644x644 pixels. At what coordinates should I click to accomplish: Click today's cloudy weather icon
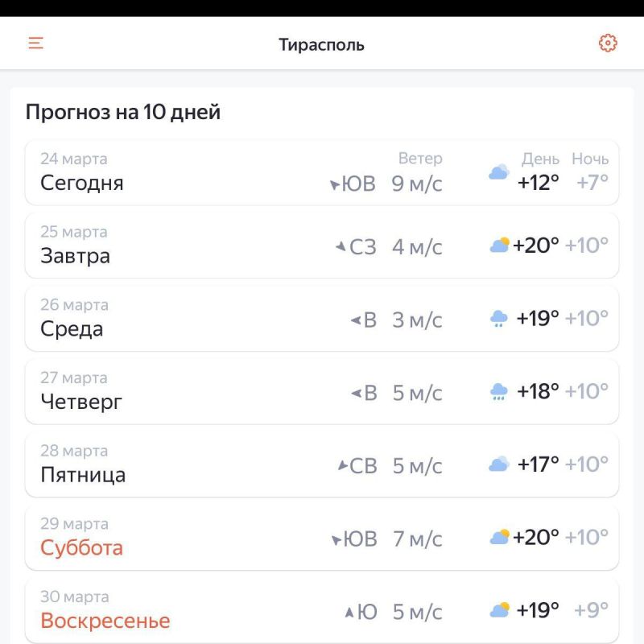coord(498,171)
